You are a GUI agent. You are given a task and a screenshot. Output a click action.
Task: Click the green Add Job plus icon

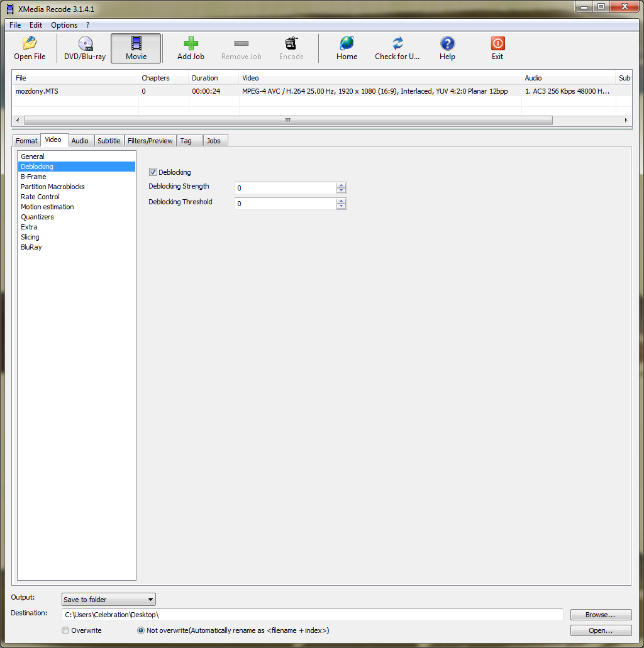tap(191, 43)
